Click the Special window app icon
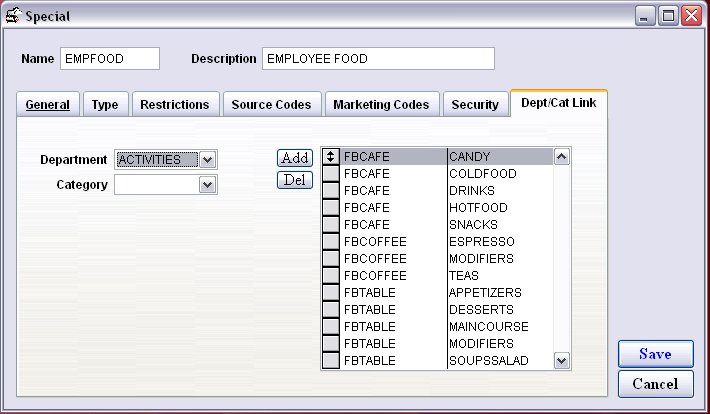Viewport: 710px width, 414px height. click(x=13, y=15)
